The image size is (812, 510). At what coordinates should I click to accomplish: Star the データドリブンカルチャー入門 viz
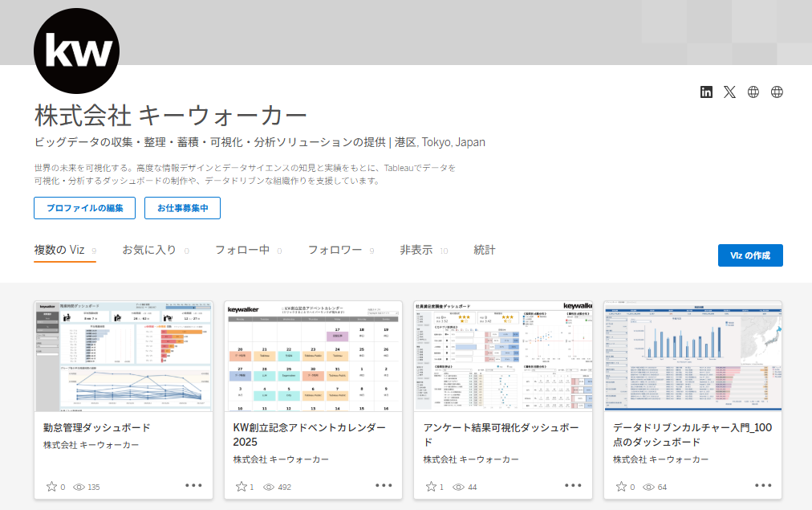(x=621, y=487)
